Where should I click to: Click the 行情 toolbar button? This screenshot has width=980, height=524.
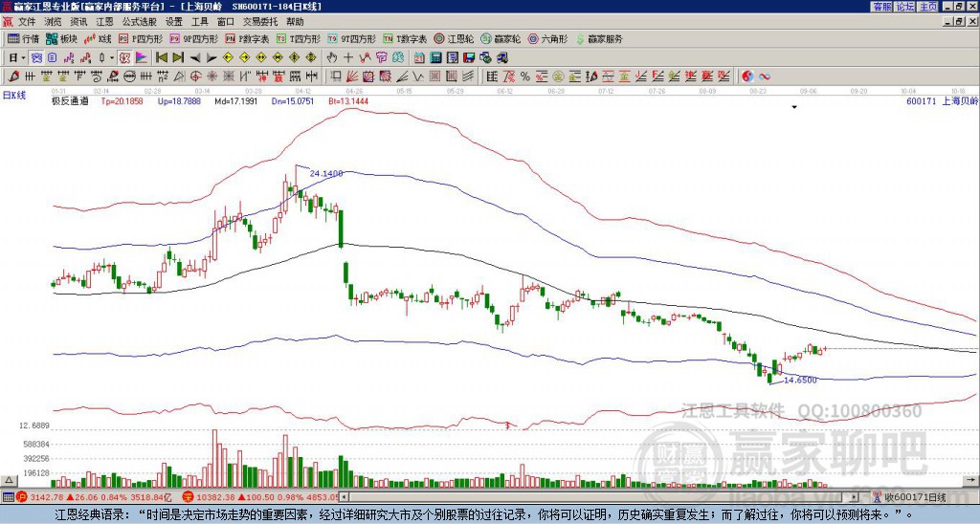point(24,38)
